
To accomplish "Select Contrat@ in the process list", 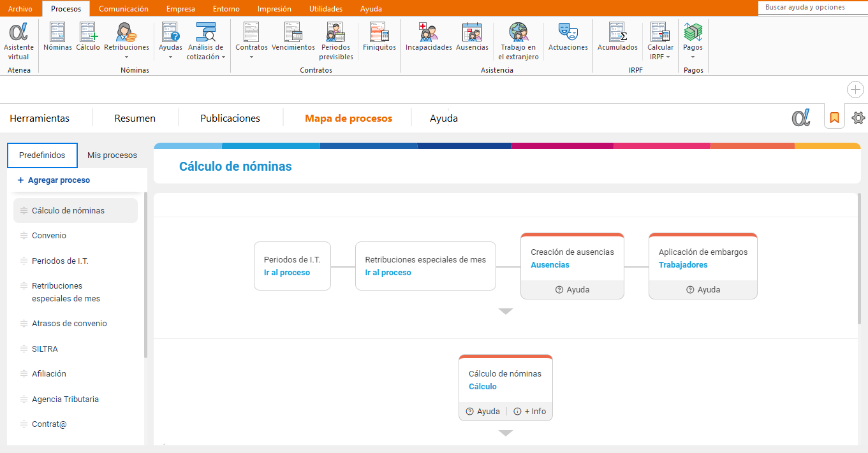I will pyautogui.click(x=49, y=424).
